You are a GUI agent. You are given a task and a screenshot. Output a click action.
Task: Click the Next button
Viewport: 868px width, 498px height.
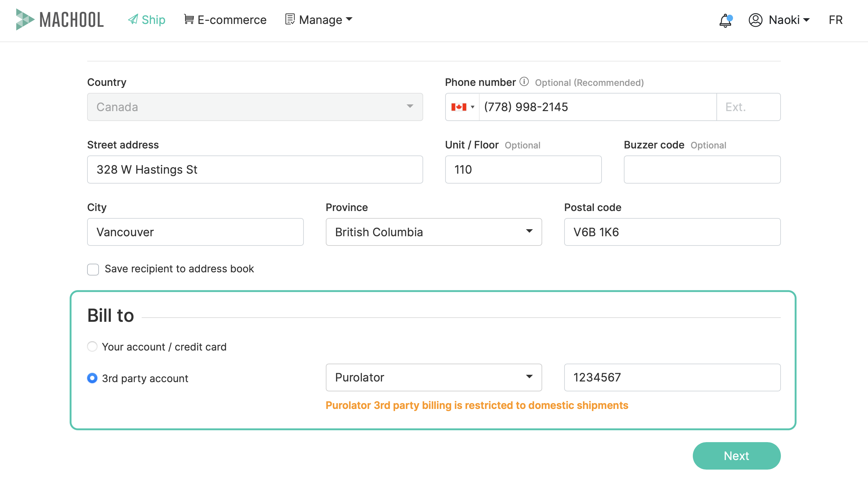click(x=737, y=456)
